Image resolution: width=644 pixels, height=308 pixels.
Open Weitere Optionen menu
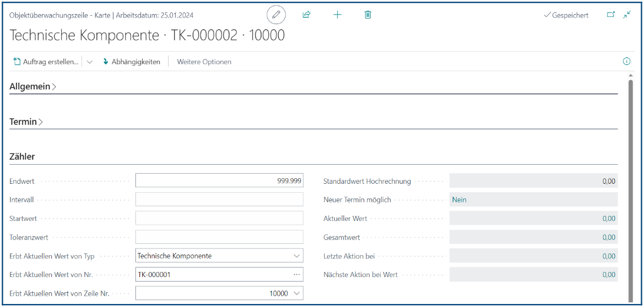click(x=204, y=62)
